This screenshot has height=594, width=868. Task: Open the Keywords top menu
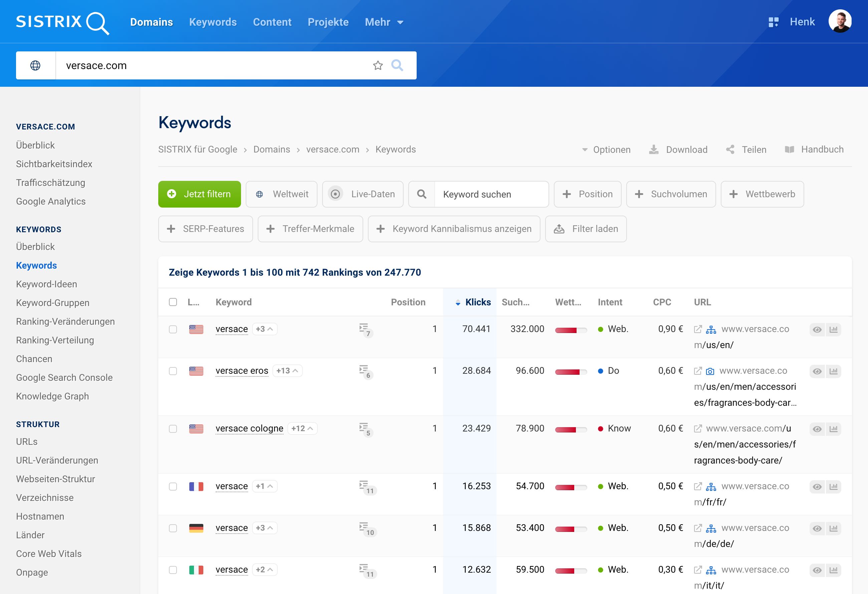[213, 22]
